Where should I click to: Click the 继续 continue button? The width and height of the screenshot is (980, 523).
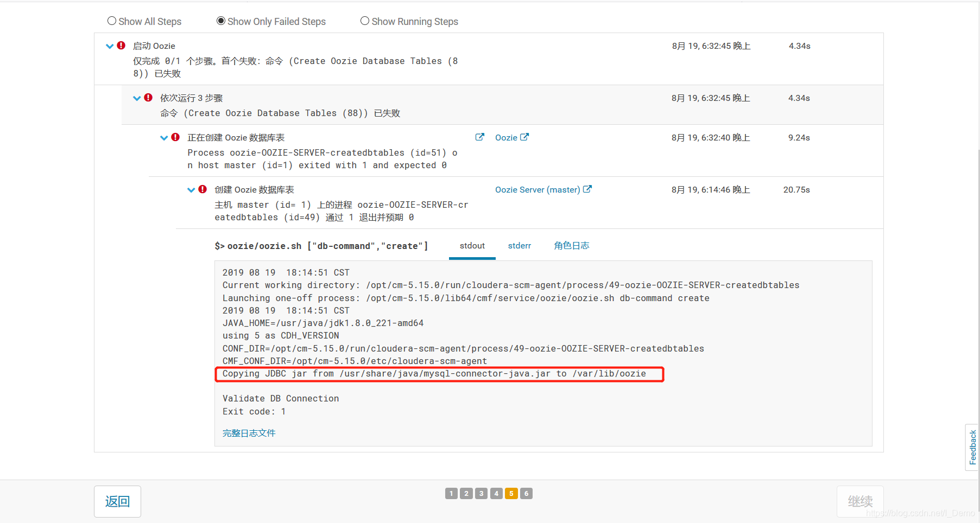pyautogui.click(x=860, y=501)
